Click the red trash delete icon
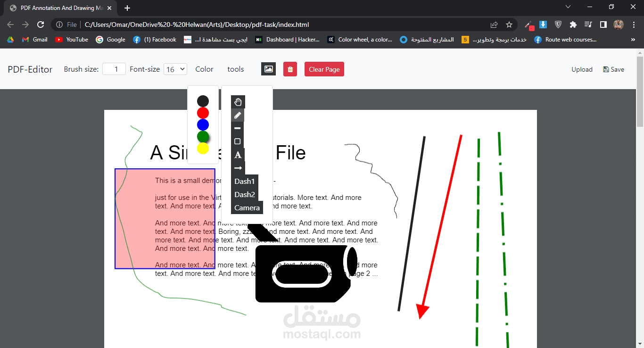This screenshot has width=644, height=348. (x=290, y=69)
